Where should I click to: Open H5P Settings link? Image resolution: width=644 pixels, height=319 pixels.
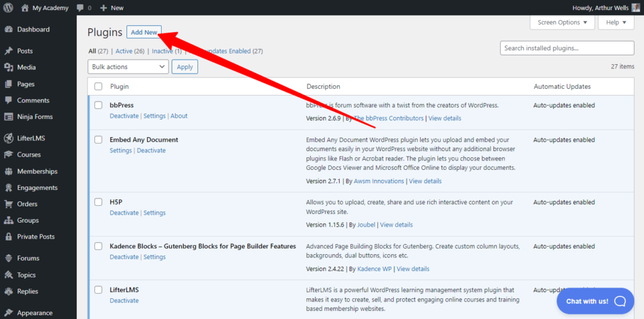155,213
